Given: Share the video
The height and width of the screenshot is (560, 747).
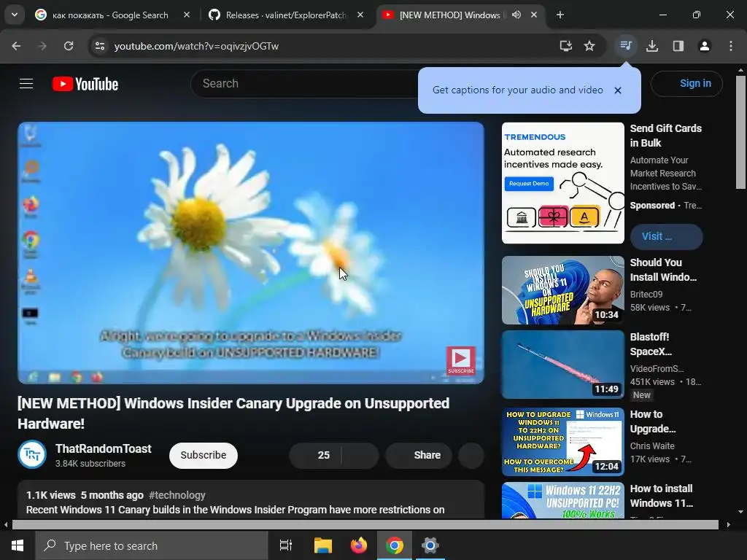Looking at the screenshot, I should [418, 455].
